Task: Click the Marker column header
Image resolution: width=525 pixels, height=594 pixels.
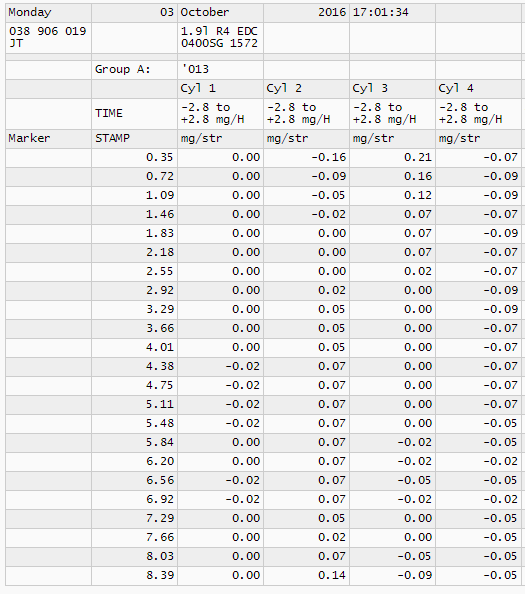Action: pyautogui.click(x=48, y=139)
